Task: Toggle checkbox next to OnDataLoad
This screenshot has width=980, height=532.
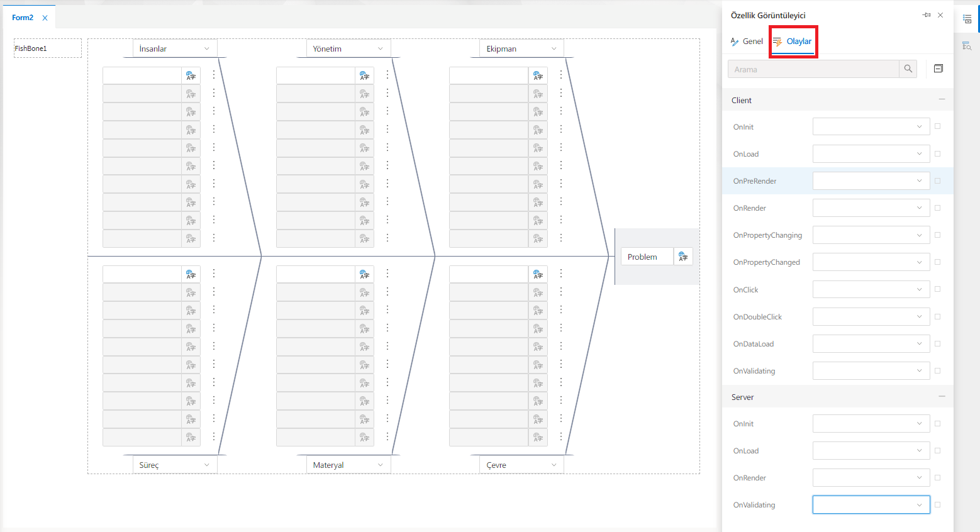Action: pyautogui.click(x=937, y=343)
